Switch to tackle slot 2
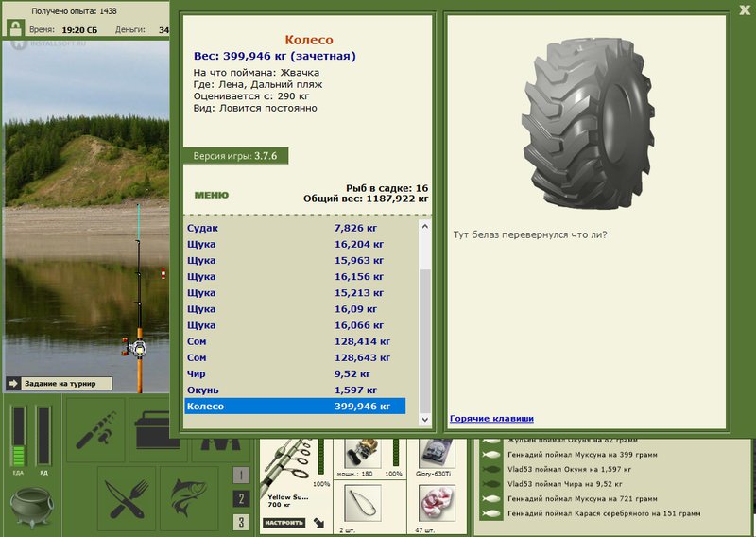The image size is (756, 537). coord(241,498)
